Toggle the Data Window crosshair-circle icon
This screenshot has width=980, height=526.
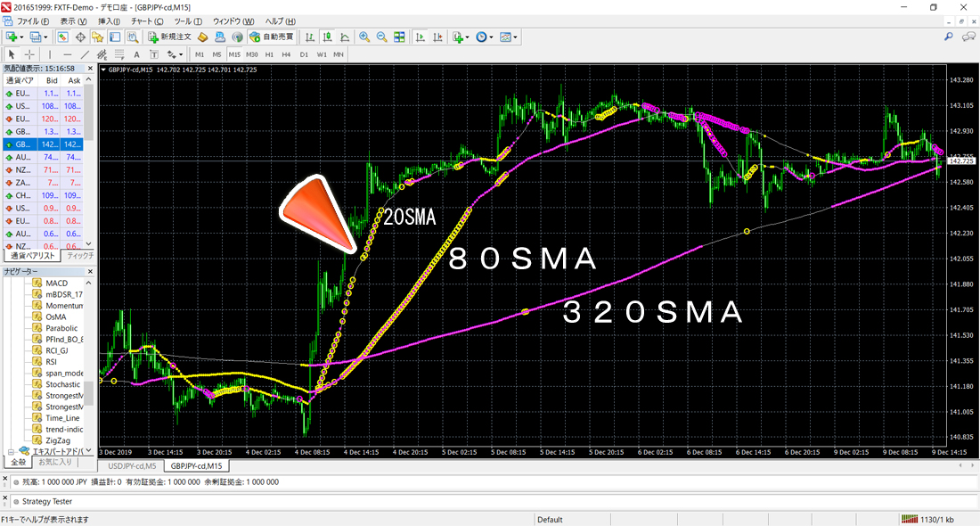tap(80, 37)
